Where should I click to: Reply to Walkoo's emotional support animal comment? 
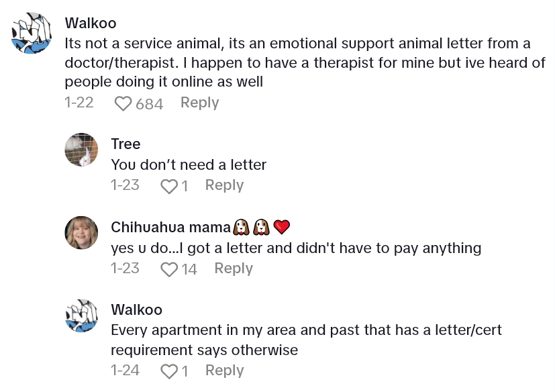point(199,103)
